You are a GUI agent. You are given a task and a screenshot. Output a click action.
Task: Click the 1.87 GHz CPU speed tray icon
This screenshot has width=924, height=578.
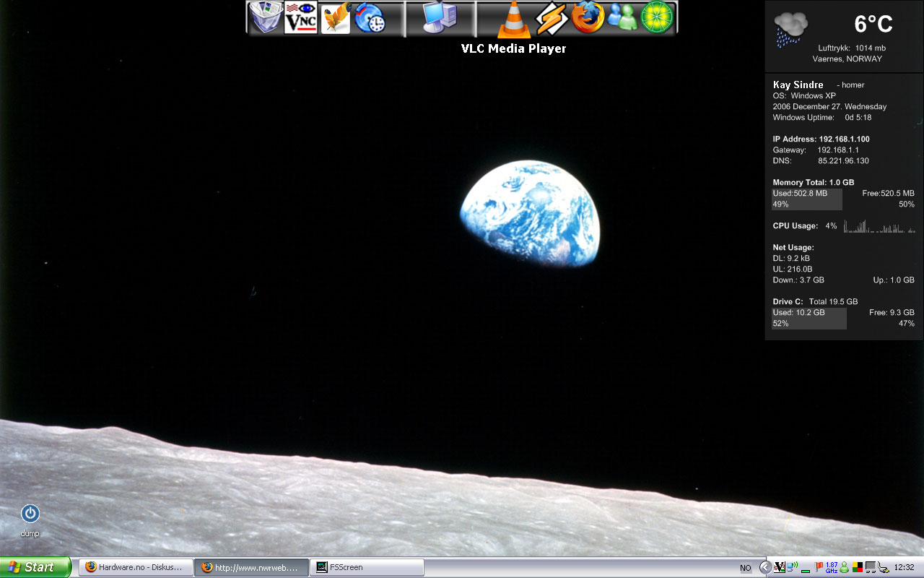832,567
